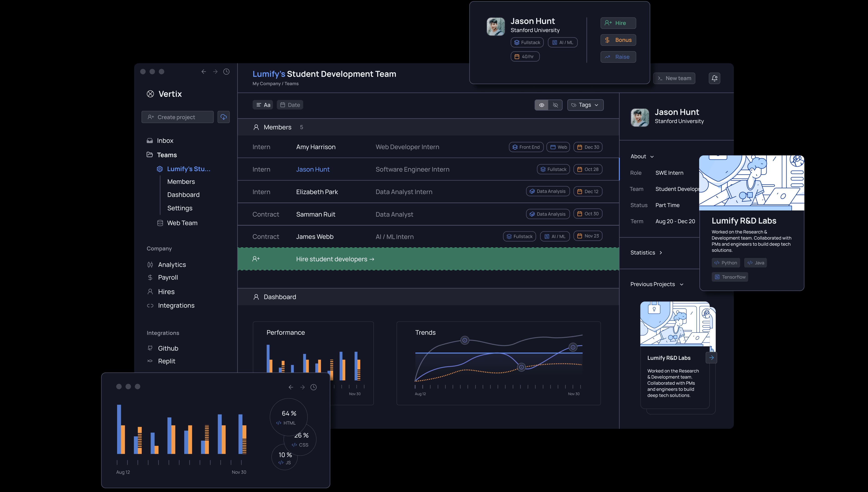Click the clock icon in the chart window
868x492 pixels.
coord(314,387)
